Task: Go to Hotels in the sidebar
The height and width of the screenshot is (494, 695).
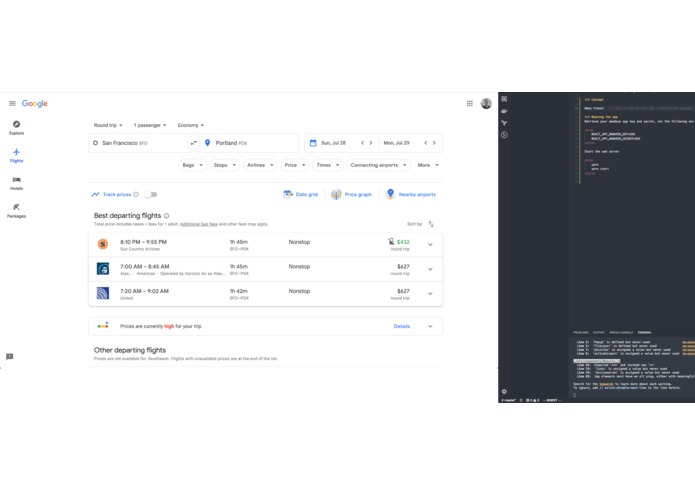Action: [x=16, y=183]
